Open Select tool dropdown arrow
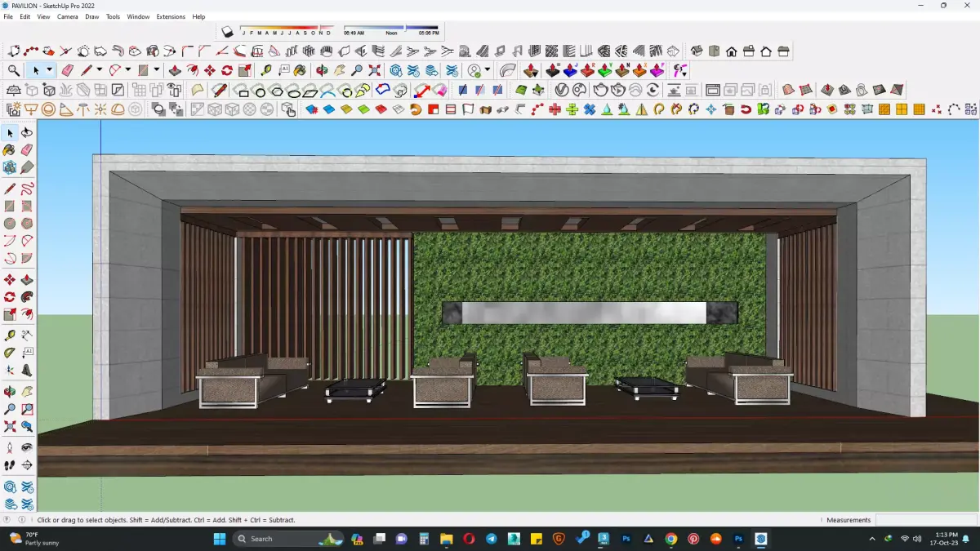 [49, 70]
